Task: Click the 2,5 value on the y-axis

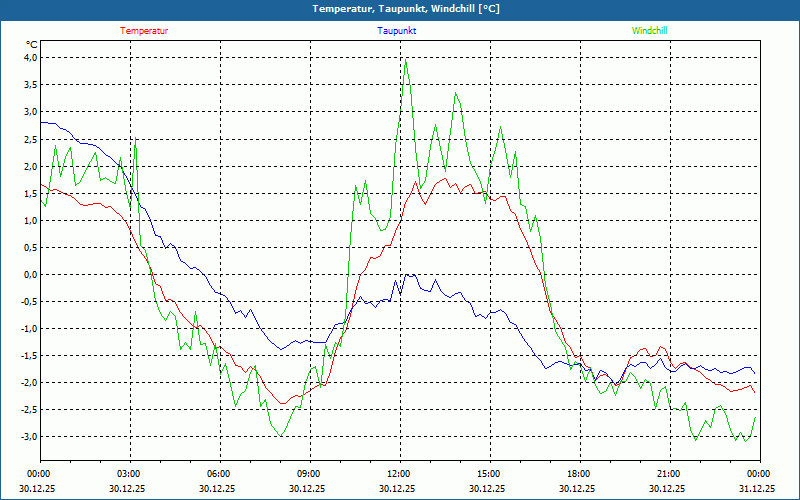Action: tap(30, 139)
